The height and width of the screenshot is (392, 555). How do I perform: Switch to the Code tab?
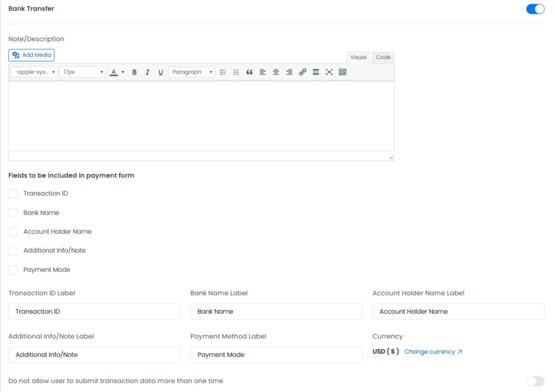pos(383,57)
